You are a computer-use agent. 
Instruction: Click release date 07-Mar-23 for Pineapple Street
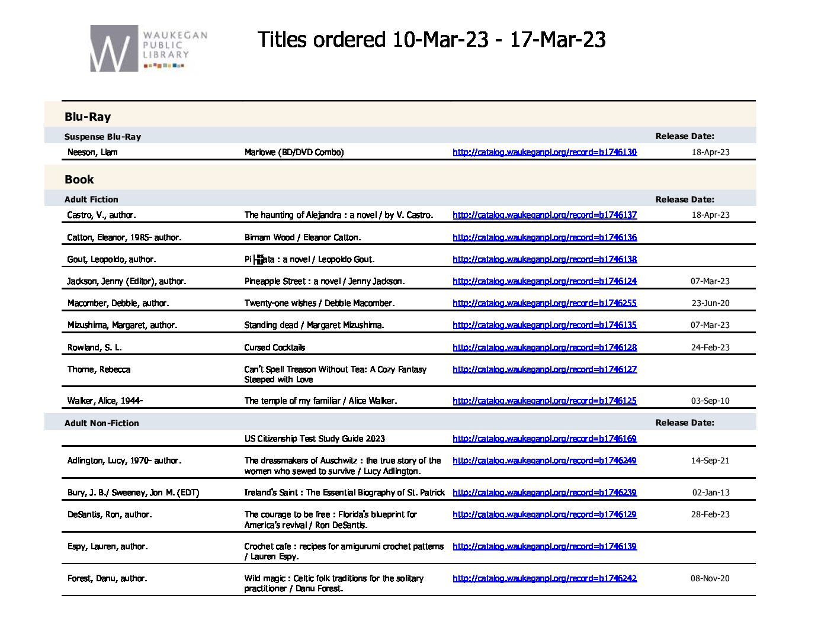[710, 281]
